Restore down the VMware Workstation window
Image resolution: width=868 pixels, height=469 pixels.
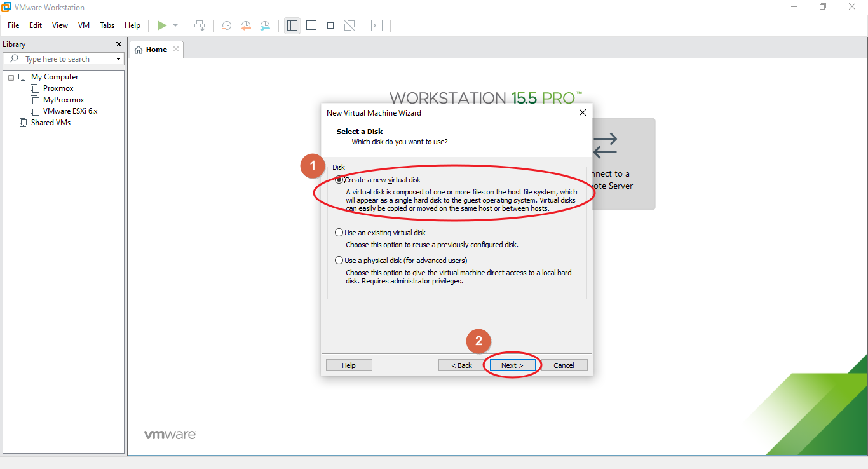823,7
